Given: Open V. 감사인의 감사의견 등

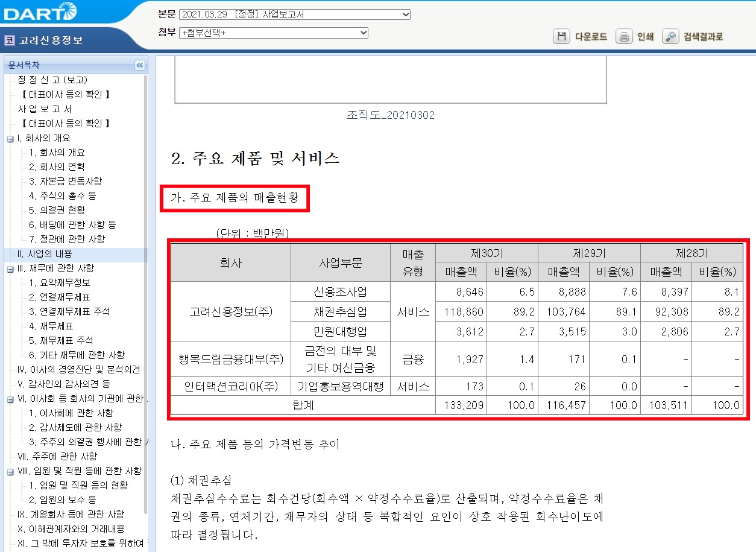Looking at the screenshot, I should 63,384.
